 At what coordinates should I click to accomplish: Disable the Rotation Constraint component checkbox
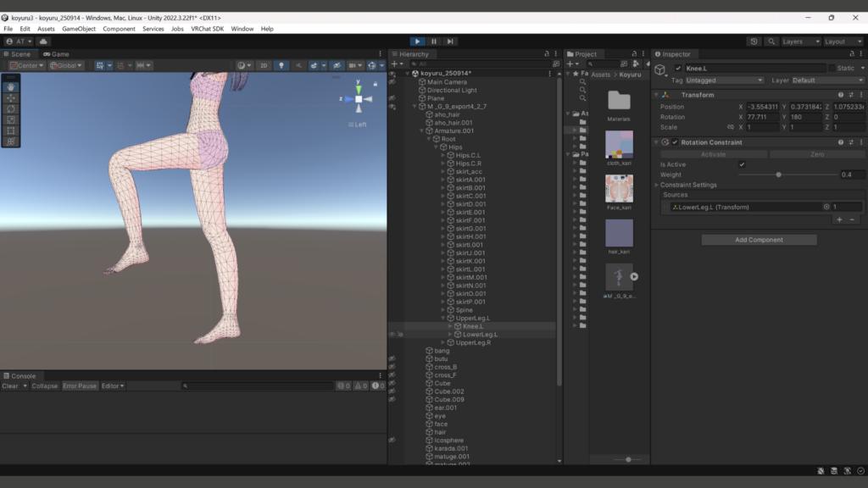click(676, 142)
